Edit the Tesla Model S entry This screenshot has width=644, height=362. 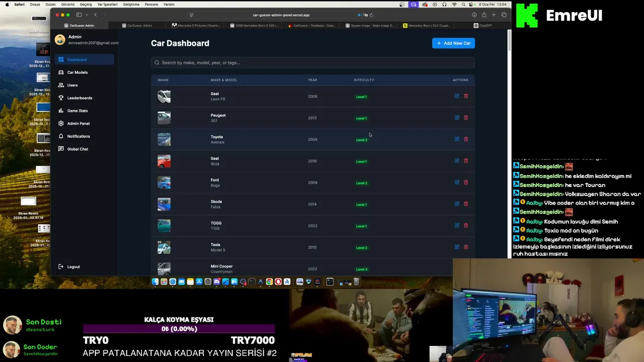[457, 247]
